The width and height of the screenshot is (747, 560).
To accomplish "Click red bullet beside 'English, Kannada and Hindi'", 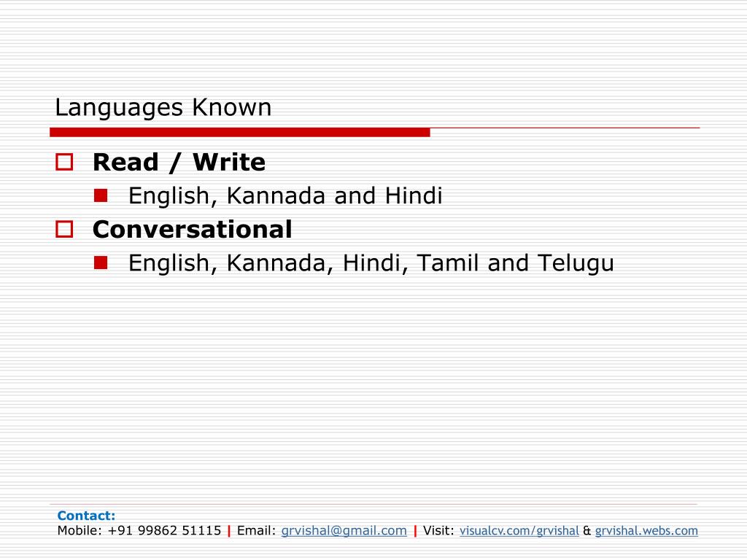I will click(101, 195).
